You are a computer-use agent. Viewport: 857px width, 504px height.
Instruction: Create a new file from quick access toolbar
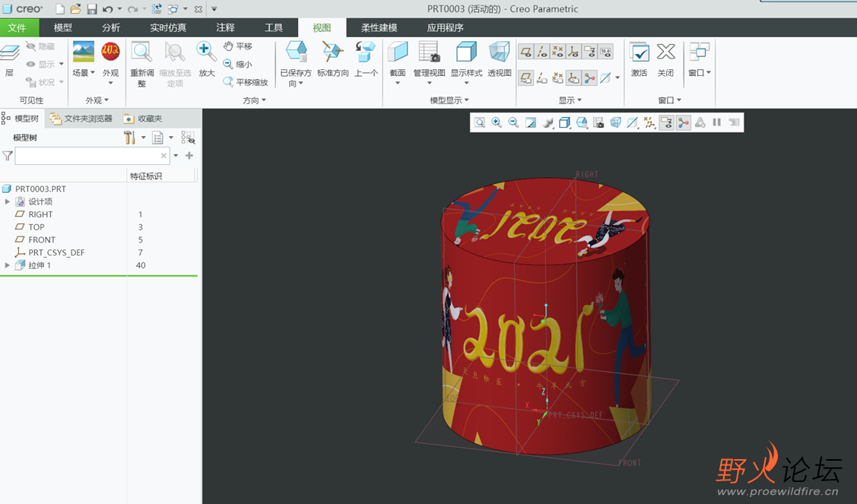(x=60, y=9)
